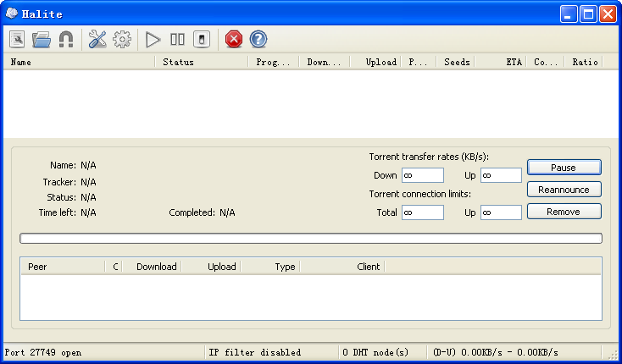Viewport: 622px width, 364px height.
Task: Sort torrents by Name column header
Action: pyautogui.click(x=80, y=62)
